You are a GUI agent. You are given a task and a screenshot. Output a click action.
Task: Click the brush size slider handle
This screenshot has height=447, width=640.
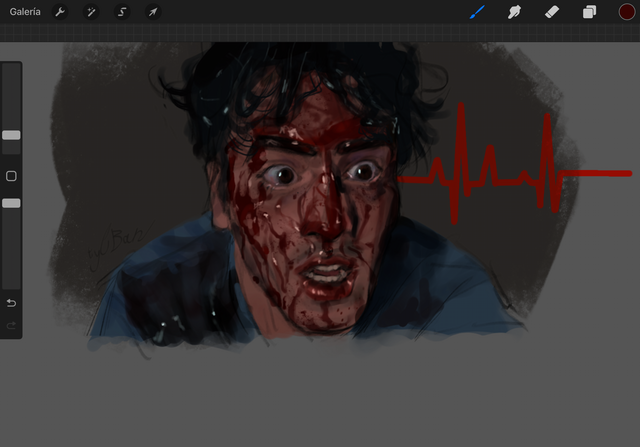(x=11, y=135)
